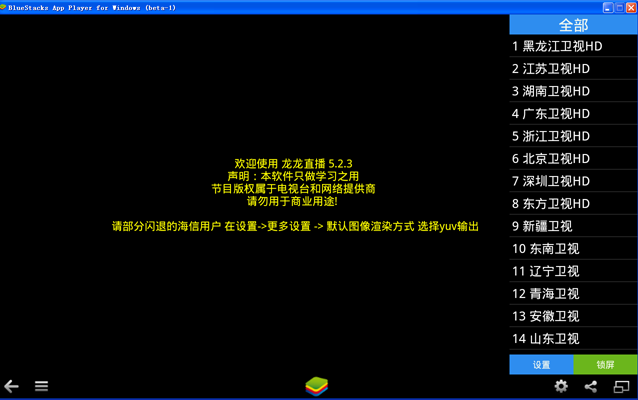Open channel 11 辽宁卫视

573,271
